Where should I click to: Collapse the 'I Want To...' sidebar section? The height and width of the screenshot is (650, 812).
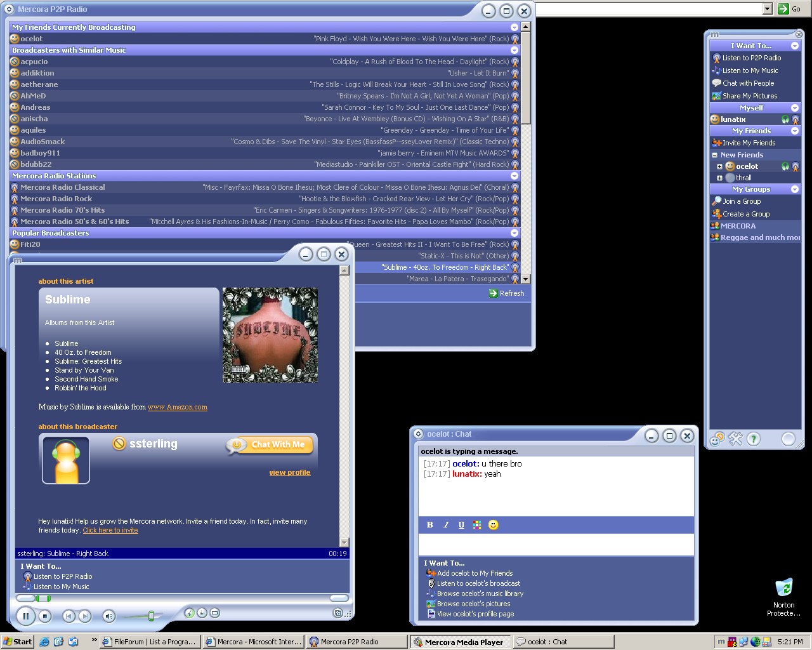point(795,46)
